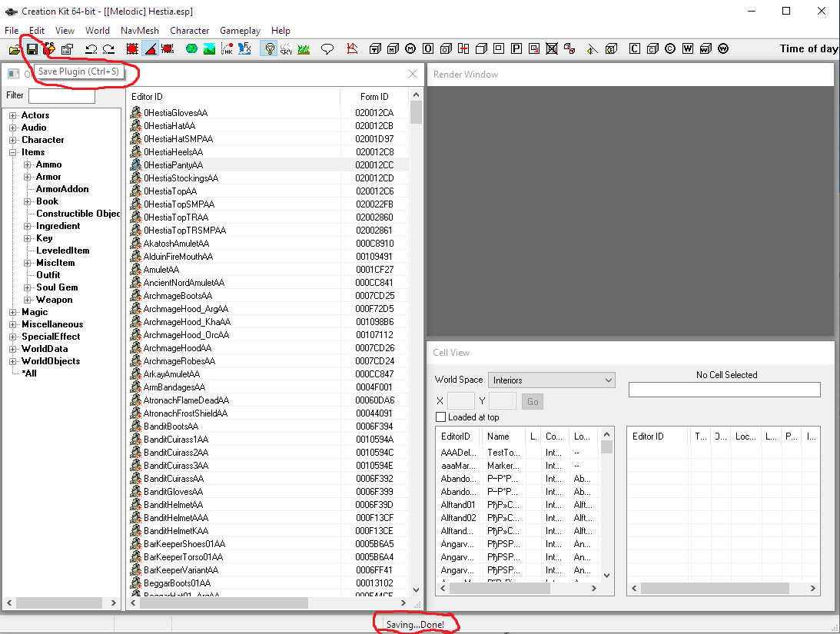
Task: Click the Redo arrow icon
Action: pos(108,49)
